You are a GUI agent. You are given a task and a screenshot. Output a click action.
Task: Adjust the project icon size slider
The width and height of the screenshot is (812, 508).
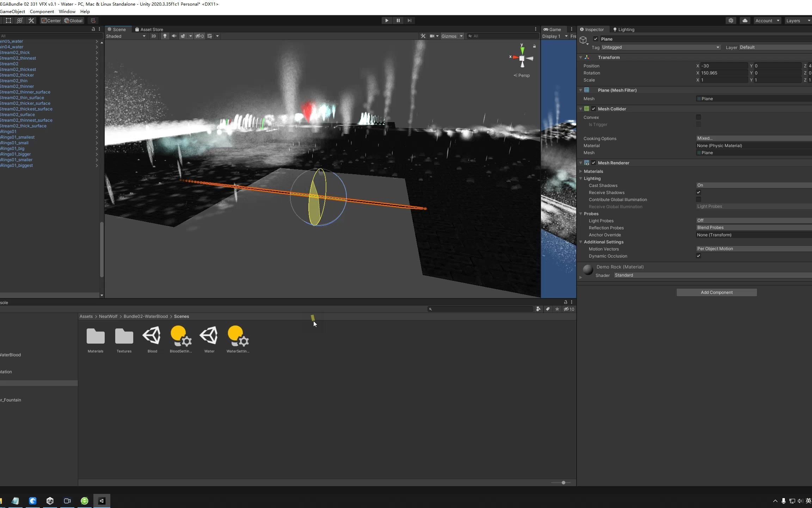(x=563, y=483)
